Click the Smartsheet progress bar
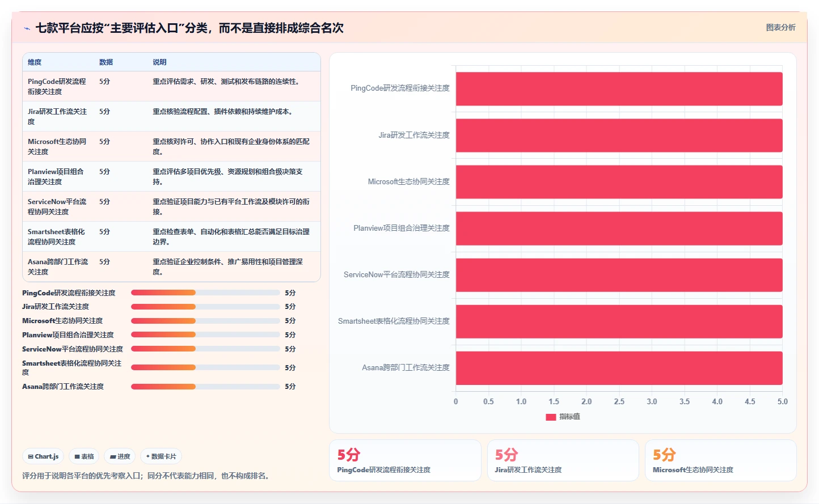 tap(205, 367)
